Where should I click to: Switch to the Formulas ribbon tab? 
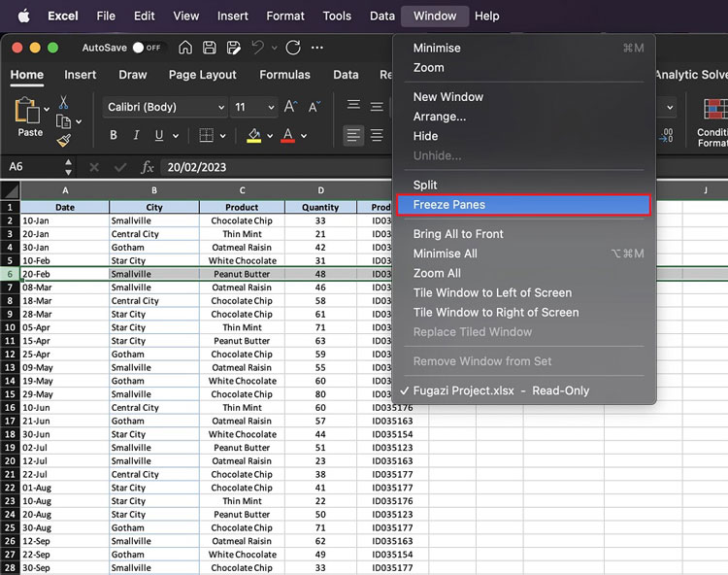[x=284, y=75]
